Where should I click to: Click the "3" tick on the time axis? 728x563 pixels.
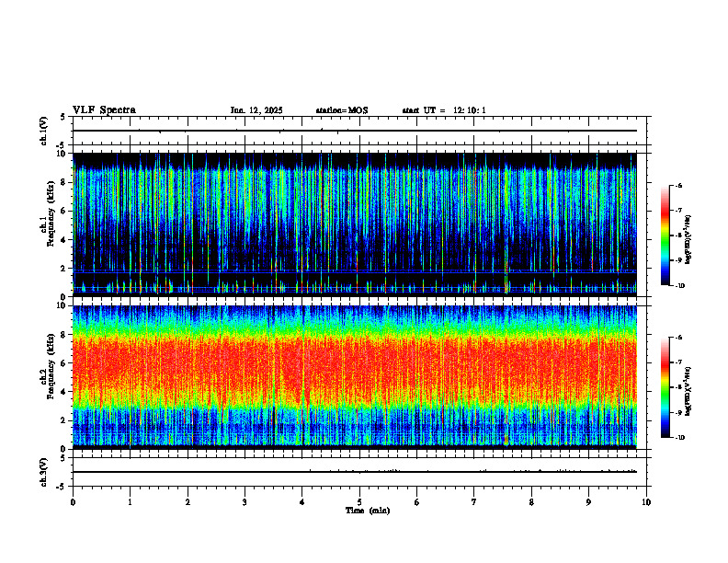[245, 502]
